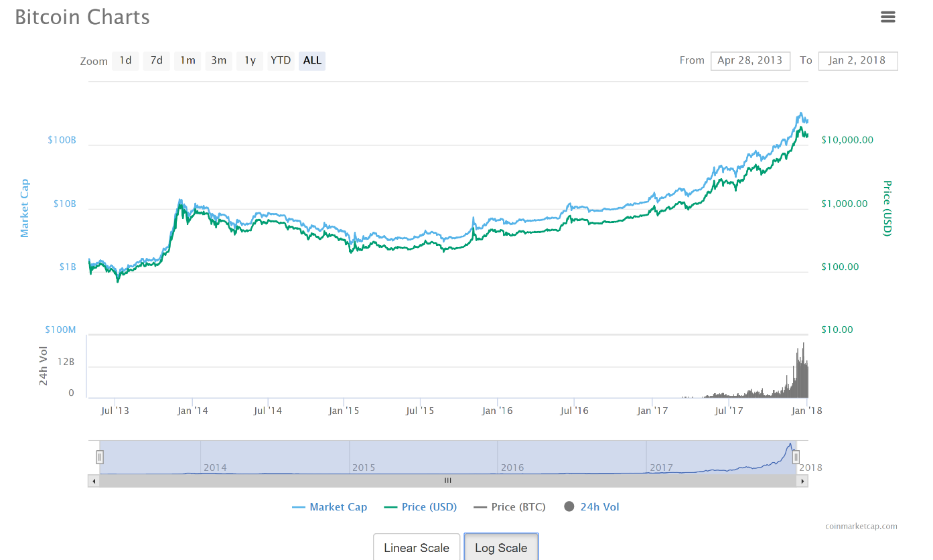Click the Jan '15 axis label
The height and width of the screenshot is (560, 933).
point(344,411)
